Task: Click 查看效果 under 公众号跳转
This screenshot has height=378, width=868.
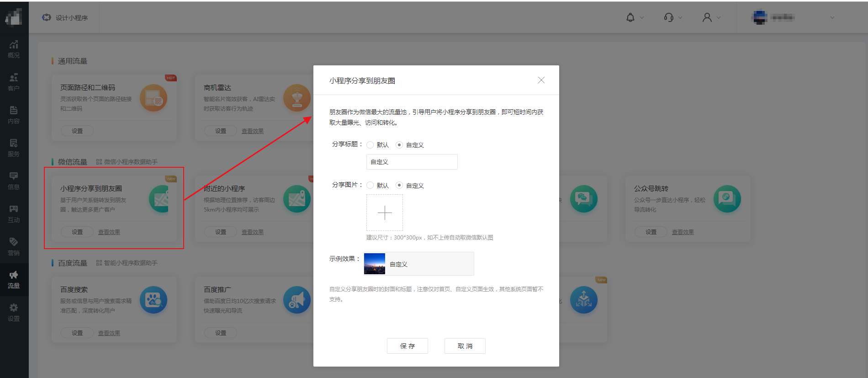Action: pos(683,232)
